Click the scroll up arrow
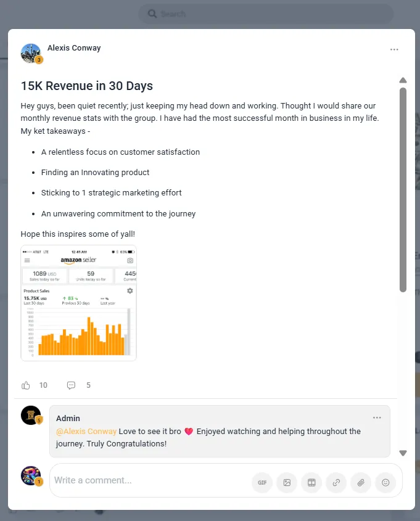 click(x=403, y=80)
